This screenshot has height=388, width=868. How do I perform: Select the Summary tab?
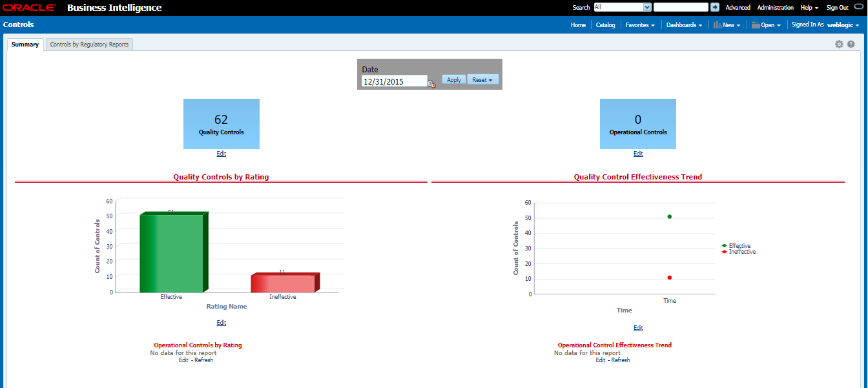[25, 44]
